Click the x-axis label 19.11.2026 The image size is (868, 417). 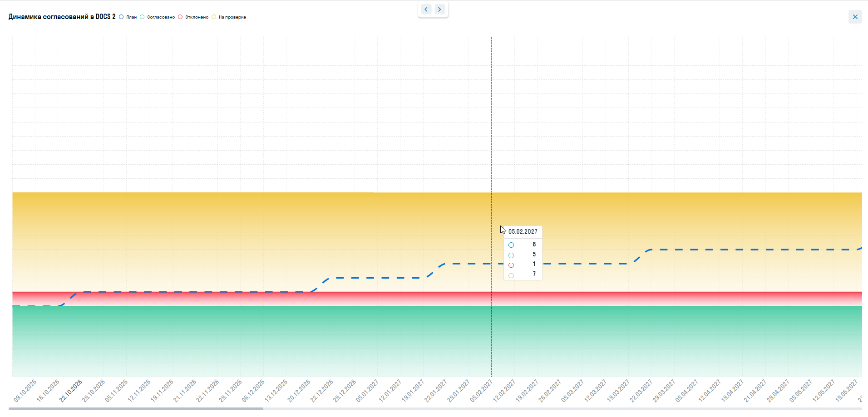pos(162,391)
